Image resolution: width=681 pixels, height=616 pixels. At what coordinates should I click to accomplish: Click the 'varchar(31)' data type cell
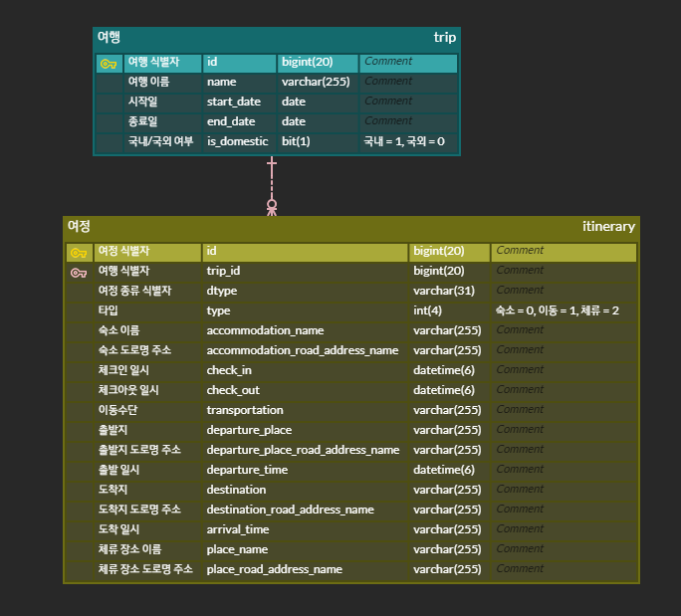coord(449,292)
